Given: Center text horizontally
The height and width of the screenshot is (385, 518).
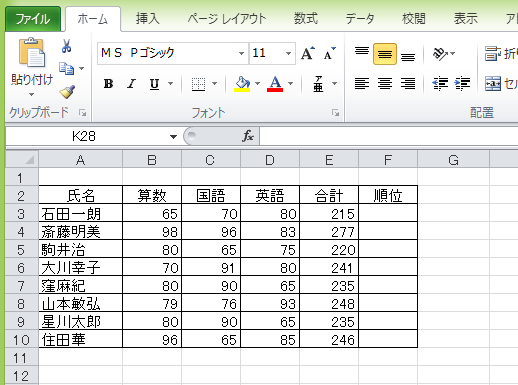Looking at the screenshot, I should [385, 83].
